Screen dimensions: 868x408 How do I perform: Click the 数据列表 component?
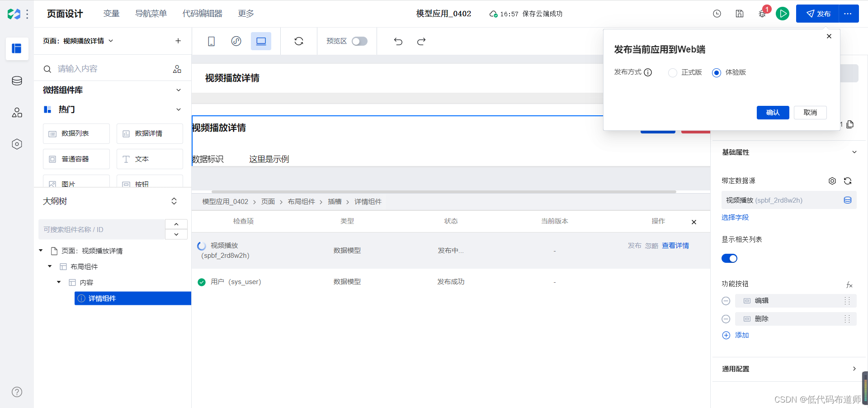(76, 134)
